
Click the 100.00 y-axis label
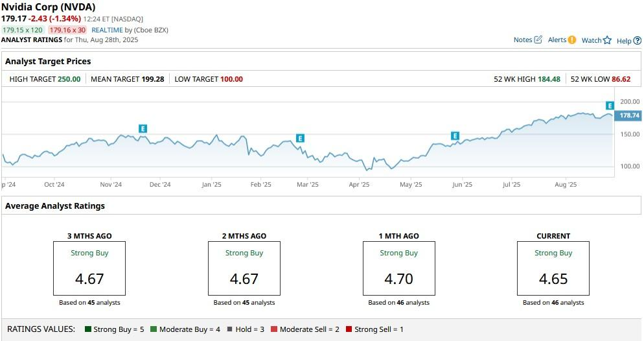(x=630, y=167)
